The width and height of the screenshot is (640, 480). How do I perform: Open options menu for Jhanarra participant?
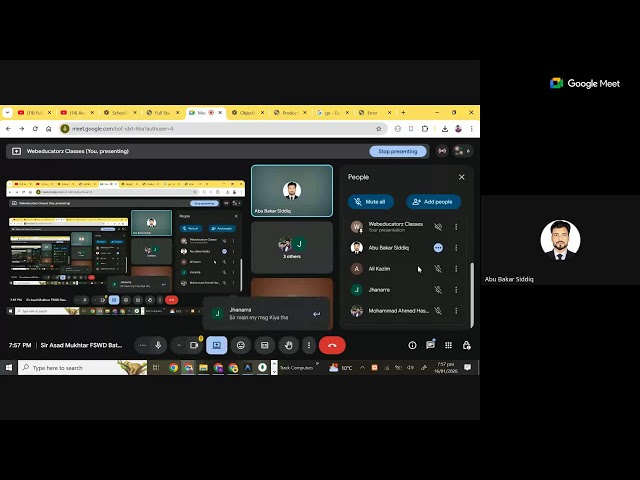tap(456, 290)
